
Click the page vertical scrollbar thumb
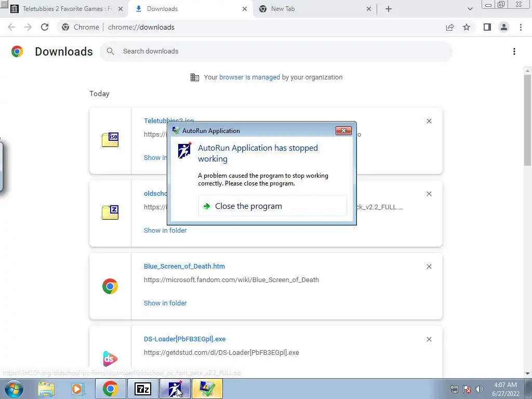[x=527, y=121]
